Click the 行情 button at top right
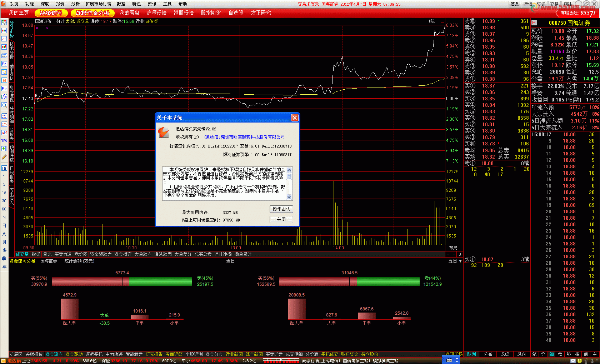Image resolution: width=600 pixels, height=364 pixels. (528, 4)
